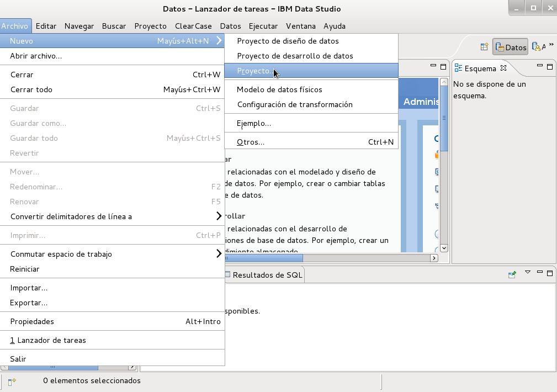This screenshot has height=392, width=557.
Task: Open the Ventana menu
Action: click(301, 26)
